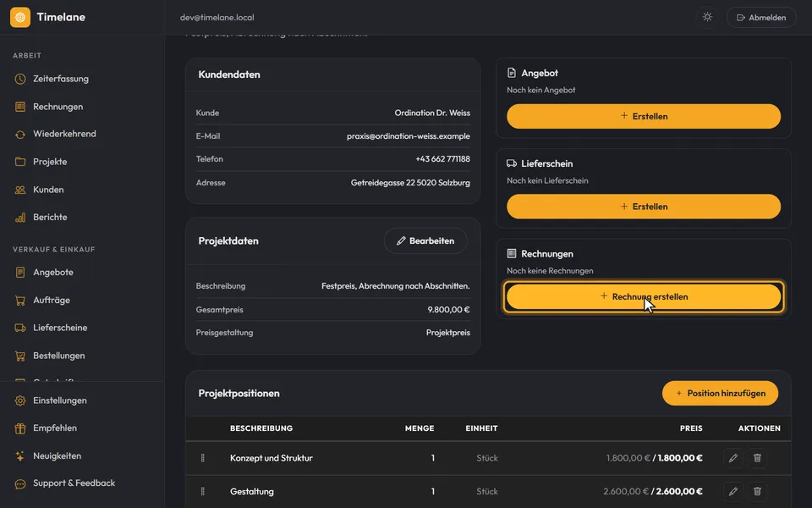Image resolution: width=812 pixels, height=508 pixels.
Task: Click the PREIS column header
Action: 691,428
